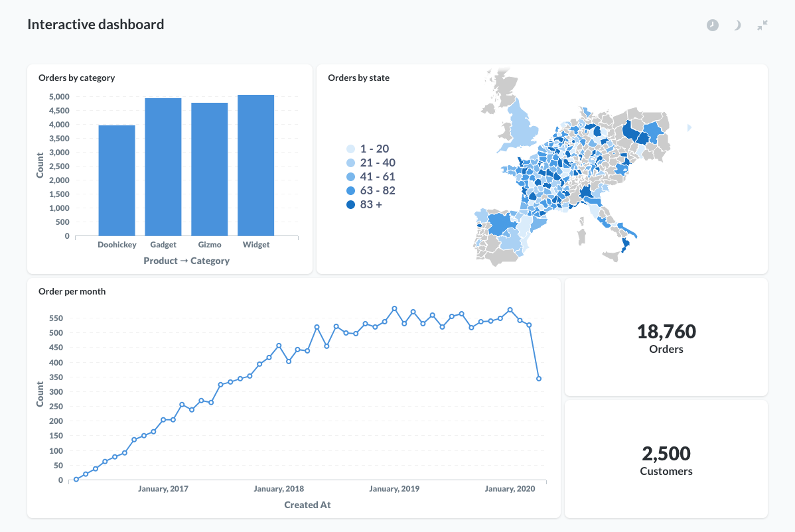The height and width of the screenshot is (532, 795).
Task: Click the 2,500 Customers number card
Action: tap(666, 460)
